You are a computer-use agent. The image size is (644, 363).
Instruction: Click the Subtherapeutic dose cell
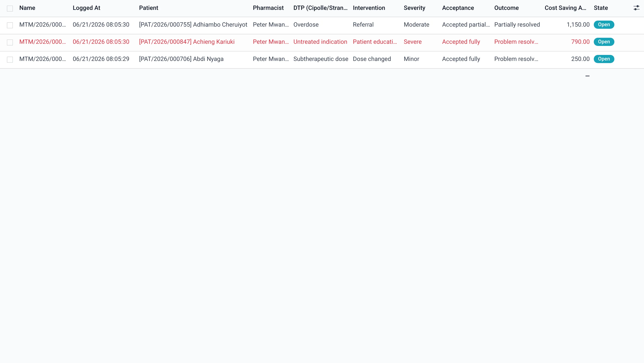tap(321, 59)
